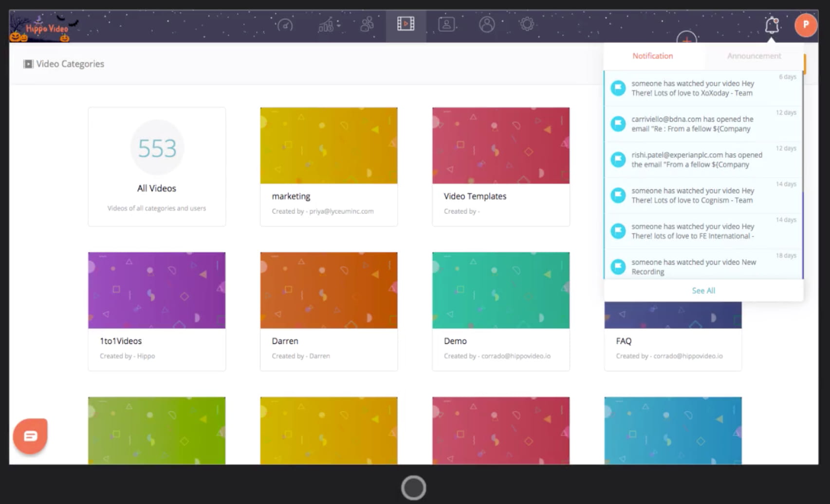Screen dimensions: 830x504
Task: Open the marketing category thumbnail
Action: click(x=329, y=145)
